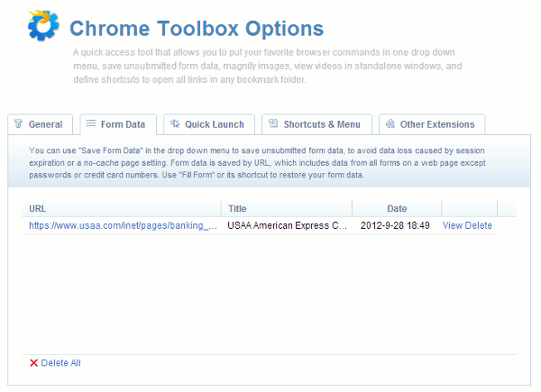Click the red X Delete All icon

click(x=33, y=362)
